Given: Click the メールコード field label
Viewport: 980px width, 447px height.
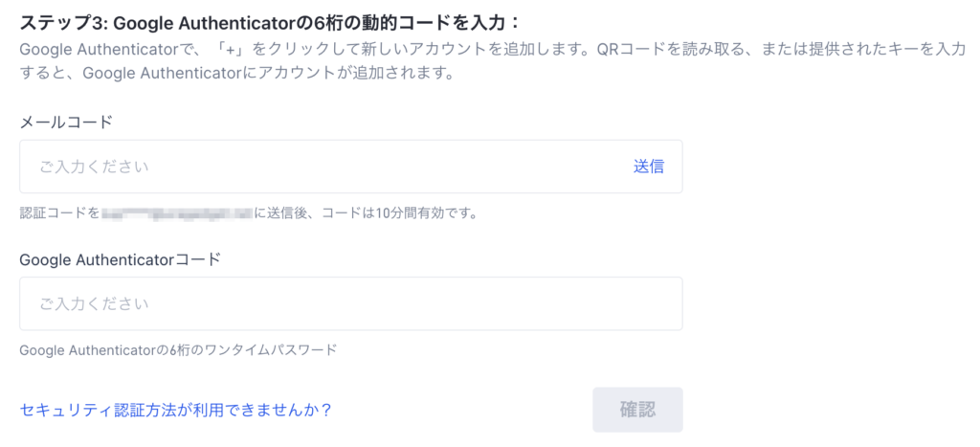Looking at the screenshot, I should coord(66,122).
